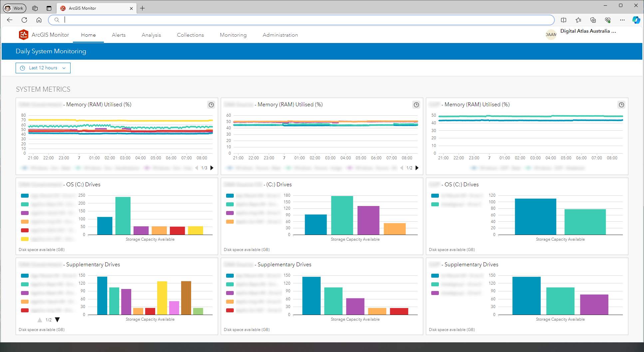Expand the legend page selector under the first Supplementary Drives chart
644x352 pixels.
[x=57, y=319]
